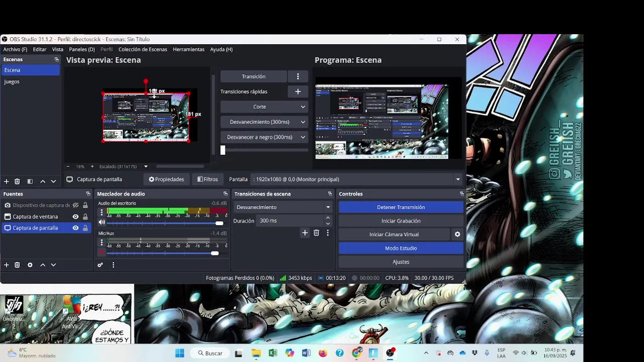644x362 pixels.
Task: Delete the selected scene with the trash icon
Action: pos(17,182)
